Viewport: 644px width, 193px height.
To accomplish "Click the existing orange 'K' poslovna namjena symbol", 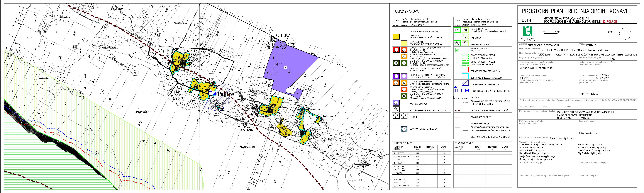I will [x=396, y=83].
